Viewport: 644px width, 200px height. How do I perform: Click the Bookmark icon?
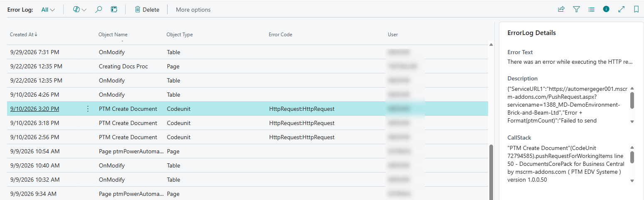coord(636,9)
